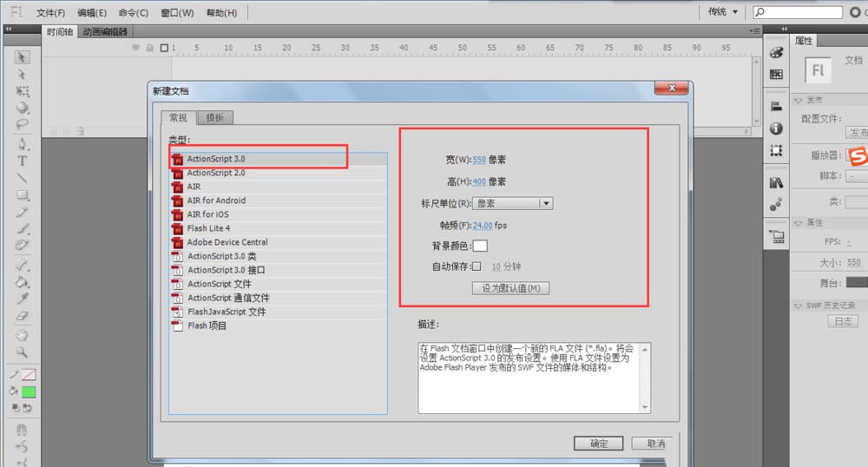Select the Rectangle tool
This screenshot has width=868, height=467.
click(23, 194)
